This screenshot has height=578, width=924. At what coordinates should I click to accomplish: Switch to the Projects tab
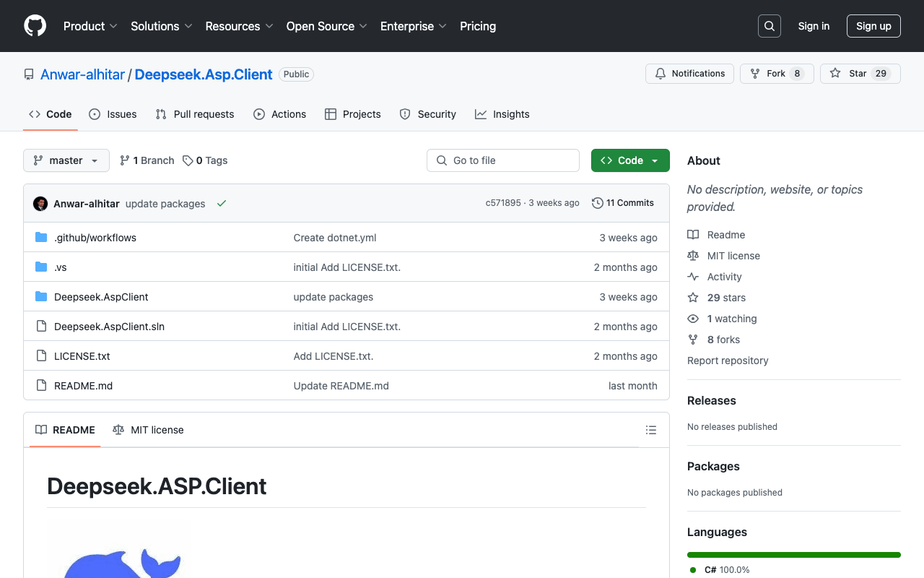coord(353,114)
